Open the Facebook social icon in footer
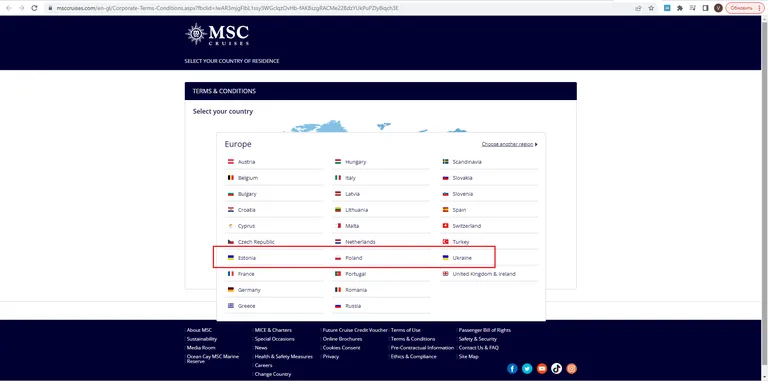 (512, 368)
